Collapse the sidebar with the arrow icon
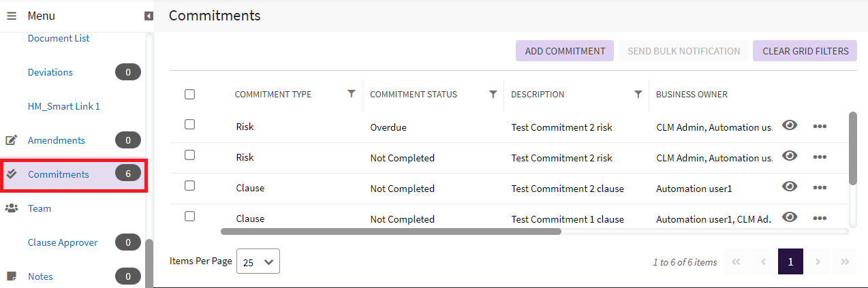 click(149, 16)
